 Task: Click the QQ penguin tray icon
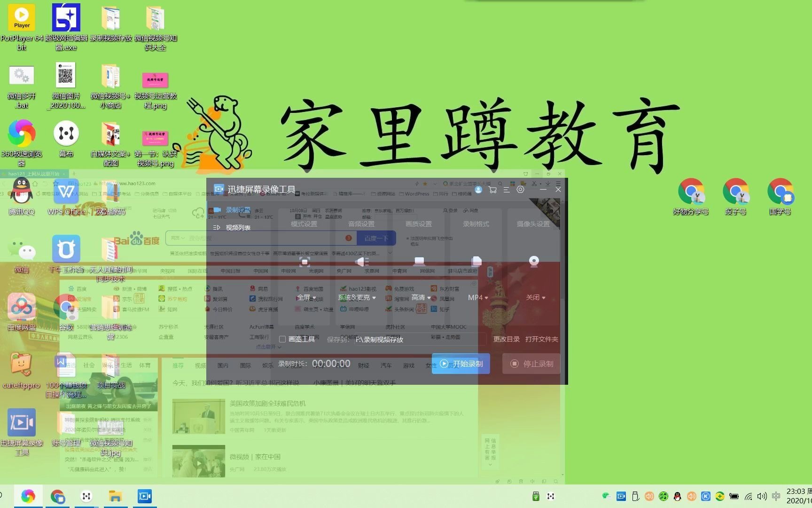click(x=677, y=496)
